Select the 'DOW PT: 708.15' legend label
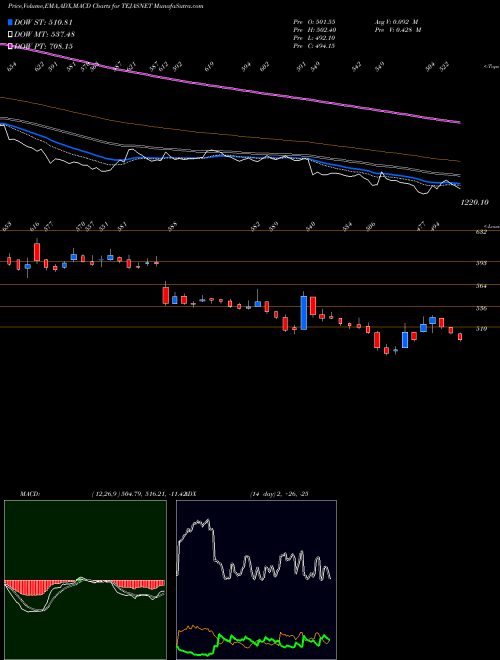The image size is (500, 660). tap(44, 46)
